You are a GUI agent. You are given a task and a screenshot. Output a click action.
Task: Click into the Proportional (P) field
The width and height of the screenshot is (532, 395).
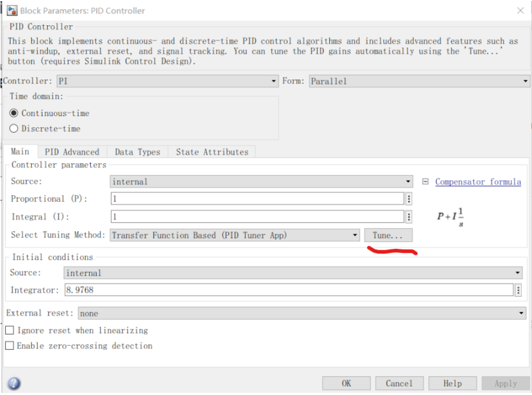257,199
